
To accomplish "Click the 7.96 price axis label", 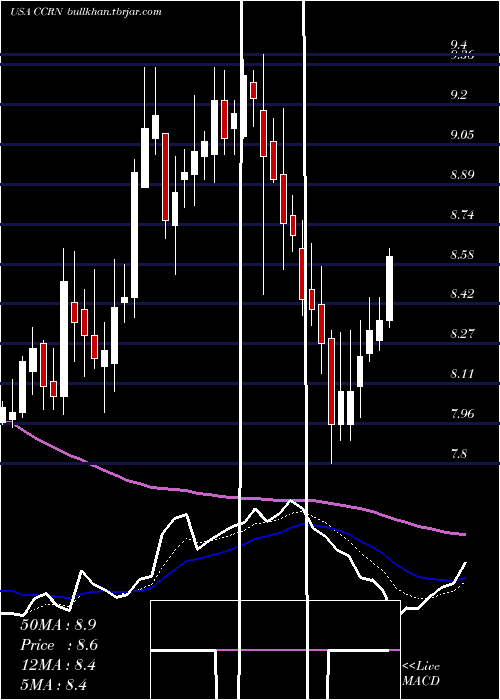I will [462, 413].
